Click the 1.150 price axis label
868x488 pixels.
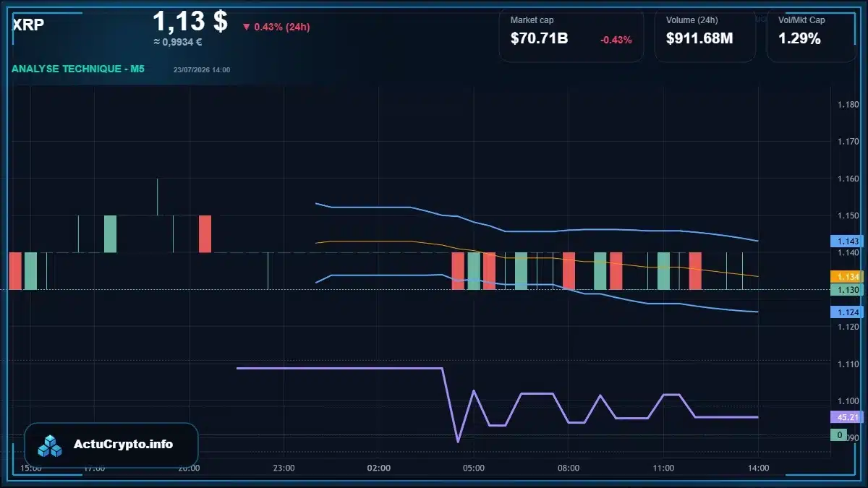coord(848,216)
